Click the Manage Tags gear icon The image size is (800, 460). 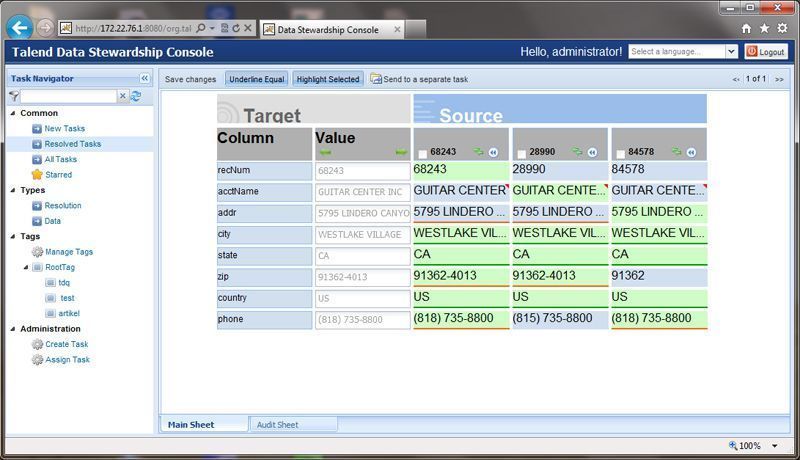pos(37,252)
